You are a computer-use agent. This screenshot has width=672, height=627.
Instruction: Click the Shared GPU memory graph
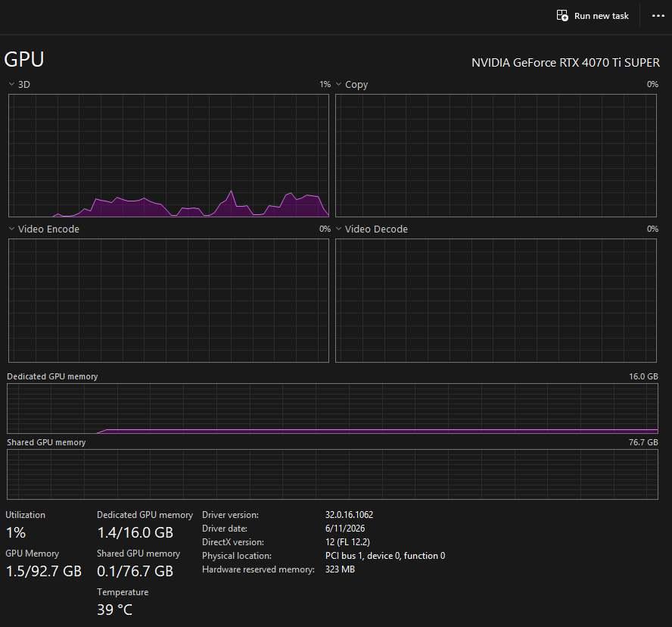point(332,474)
